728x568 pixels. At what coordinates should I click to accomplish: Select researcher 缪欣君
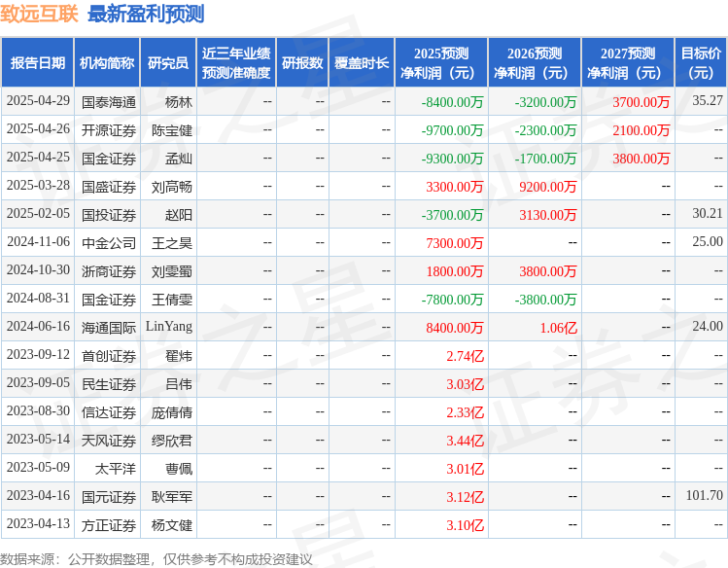pos(172,441)
